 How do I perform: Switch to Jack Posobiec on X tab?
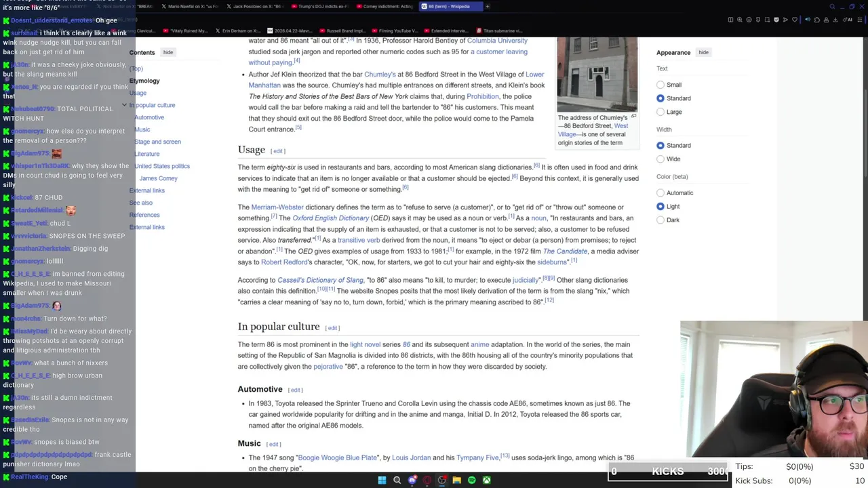tap(254, 6)
